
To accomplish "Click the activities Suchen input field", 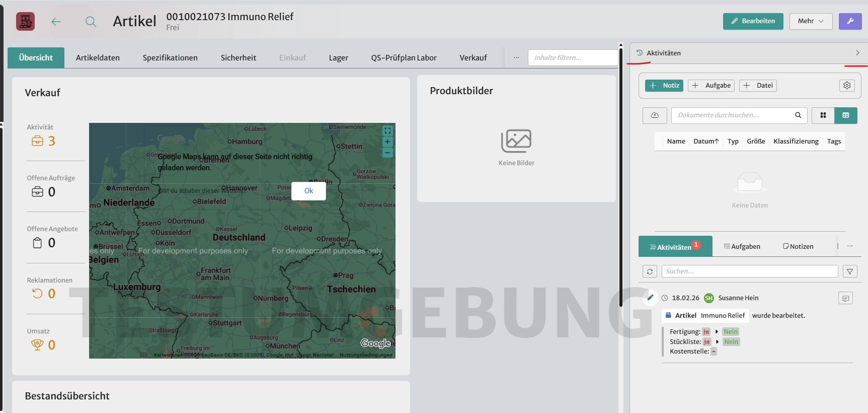I will (750, 271).
